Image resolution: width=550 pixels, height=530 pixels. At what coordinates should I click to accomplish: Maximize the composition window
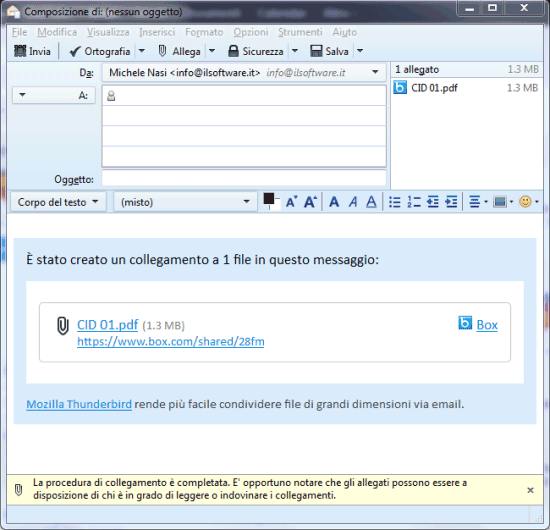(492, 8)
